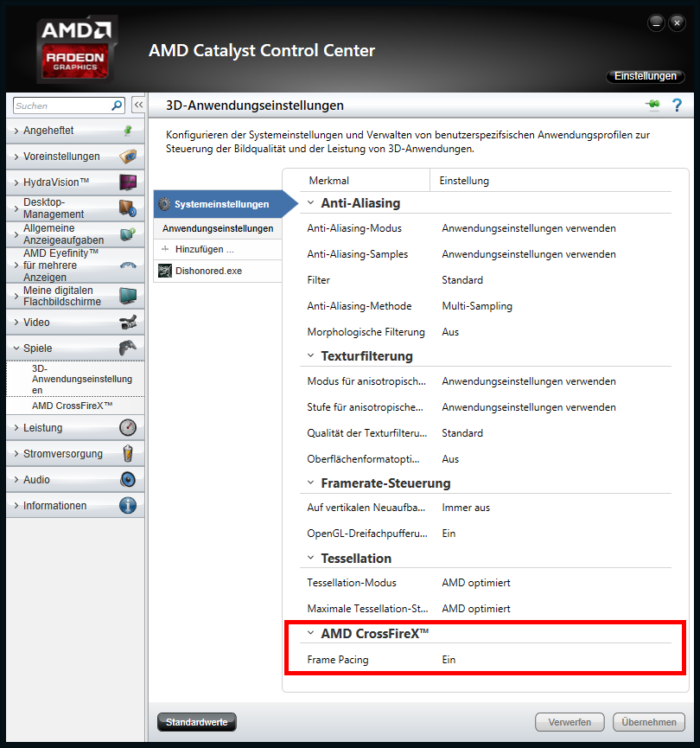Collapse the sidebar with double-arrow button
700x748 pixels.
tap(138, 105)
